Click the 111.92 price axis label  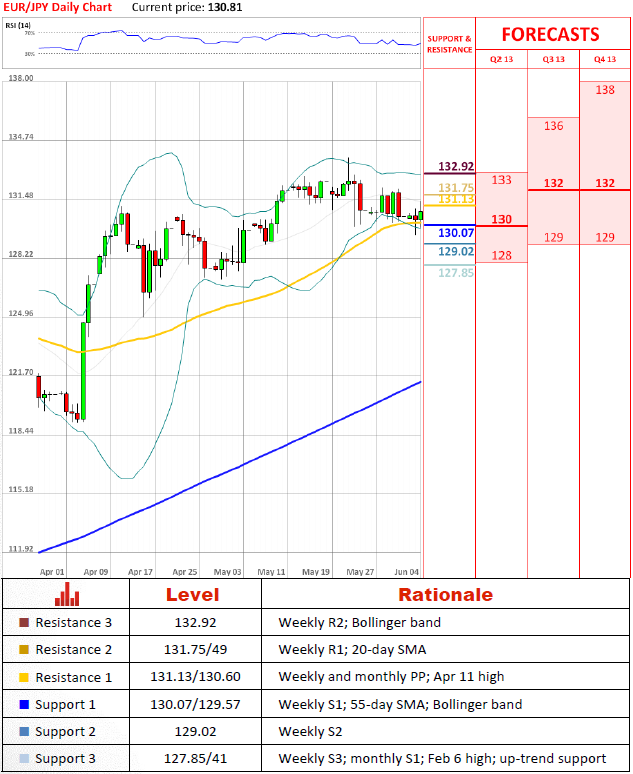point(21,549)
